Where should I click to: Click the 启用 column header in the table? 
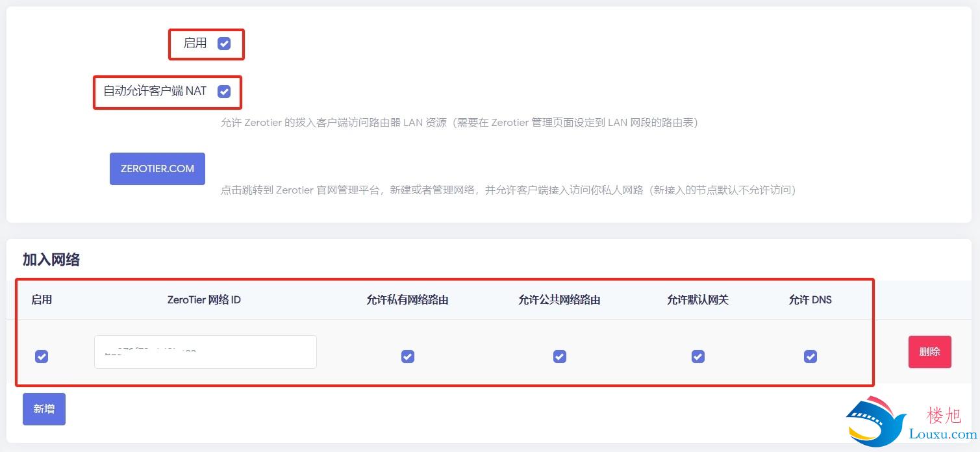(42, 300)
